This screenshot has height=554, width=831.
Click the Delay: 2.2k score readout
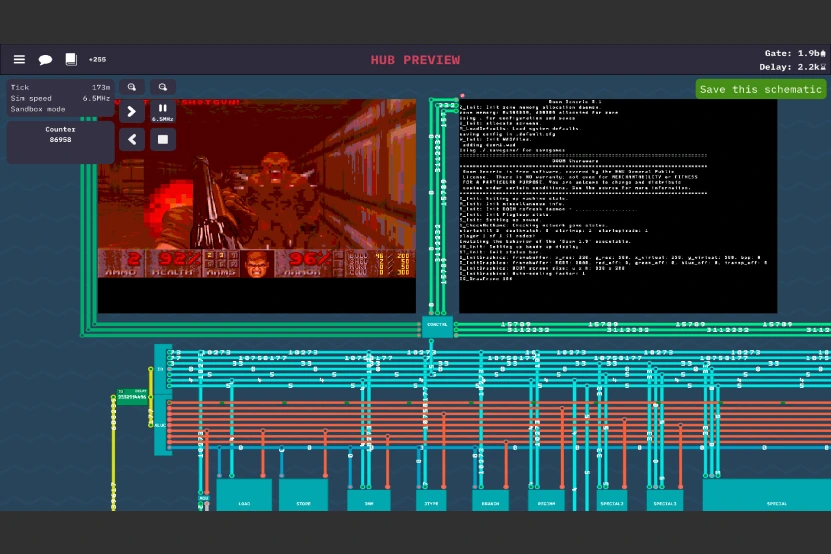[792, 67]
